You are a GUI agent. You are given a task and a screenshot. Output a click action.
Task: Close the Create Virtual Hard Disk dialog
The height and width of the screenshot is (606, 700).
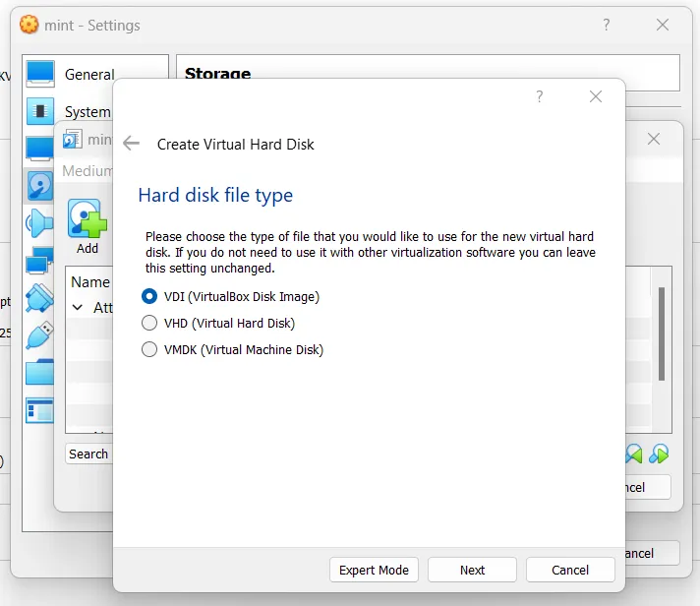(596, 96)
